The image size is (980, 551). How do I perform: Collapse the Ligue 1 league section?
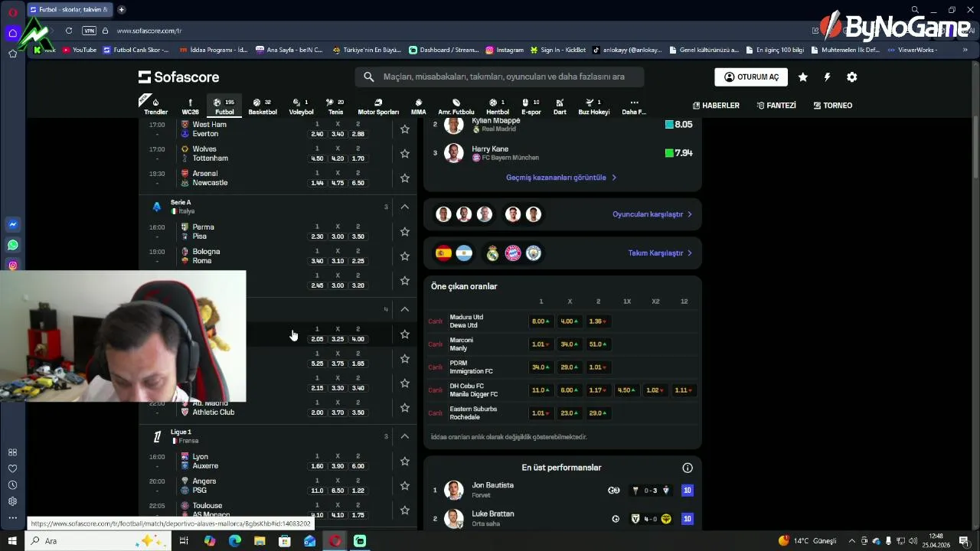click(x=405, y=436)
